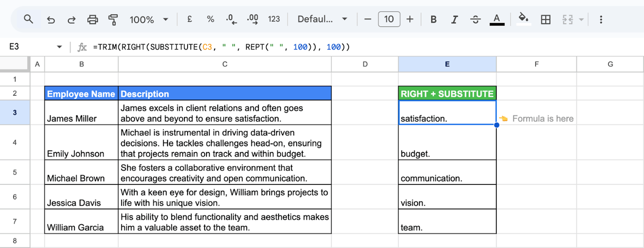This screenshot has width=644, height=248.
Task: Select the cell containing vision.
Action: (x=447, y=197)
